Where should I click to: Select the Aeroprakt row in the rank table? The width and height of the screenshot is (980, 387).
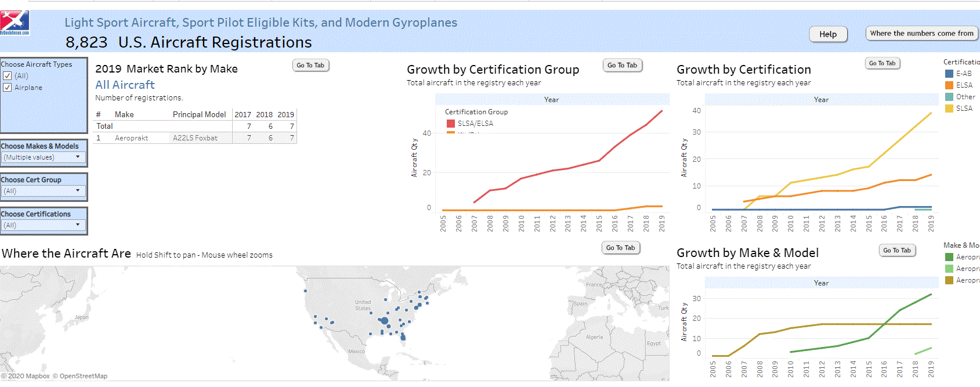(x=132, y=138)
